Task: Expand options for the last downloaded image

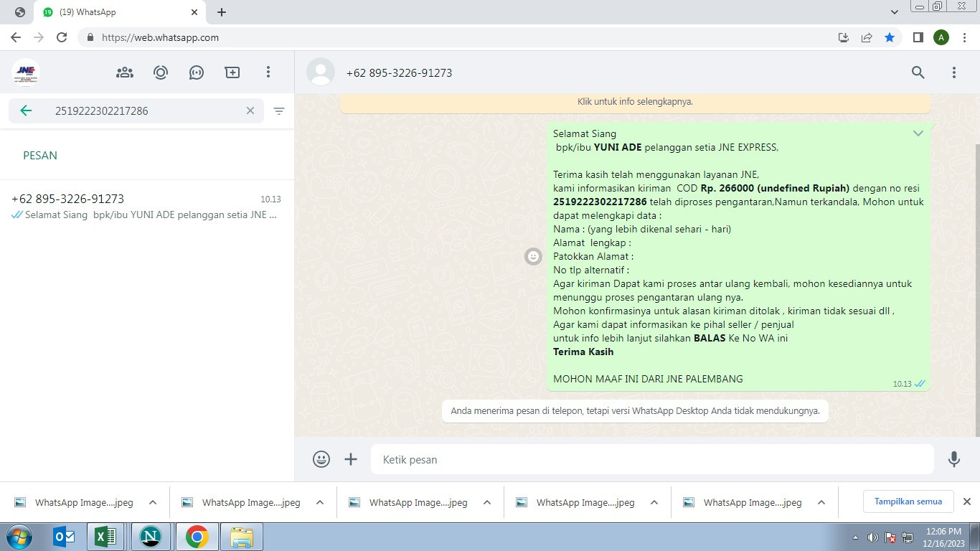Action: [821, 502]
